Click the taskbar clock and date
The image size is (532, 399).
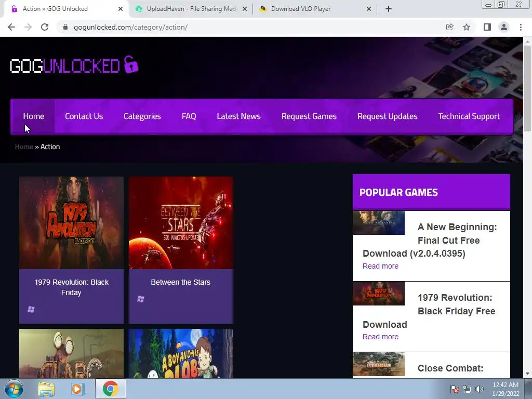click(x=506, y=389)
